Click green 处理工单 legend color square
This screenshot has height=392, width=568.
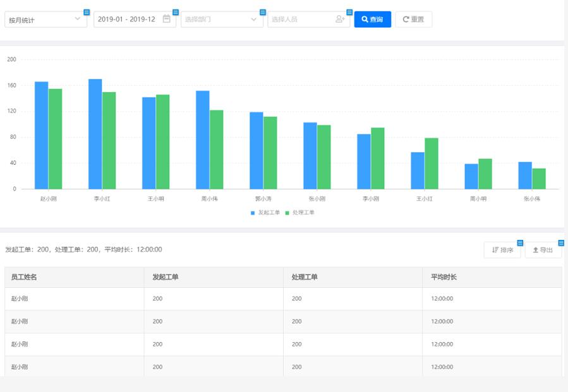click(x=287, y=213)
